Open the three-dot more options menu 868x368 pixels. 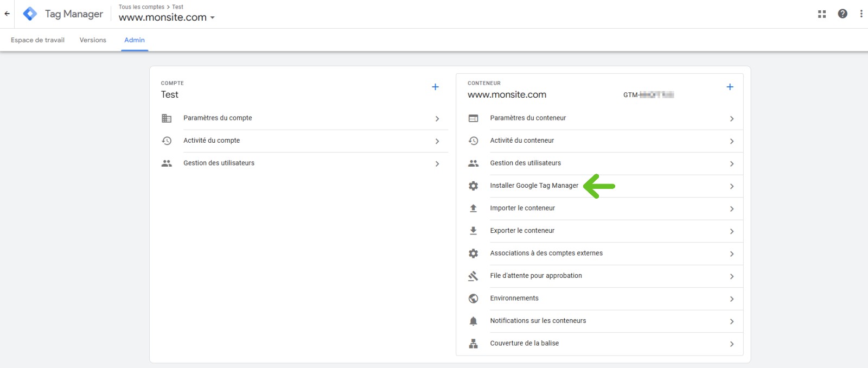point(861,14)
